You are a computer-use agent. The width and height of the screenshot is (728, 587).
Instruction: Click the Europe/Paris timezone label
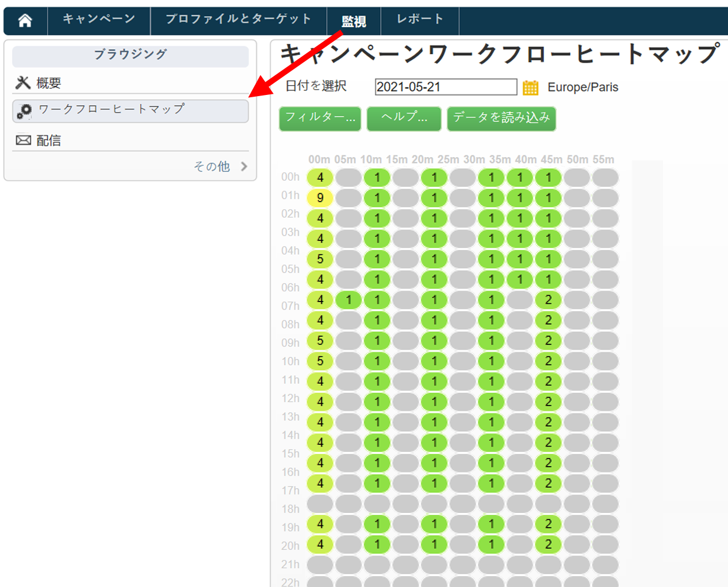click(x=583, y=87)
